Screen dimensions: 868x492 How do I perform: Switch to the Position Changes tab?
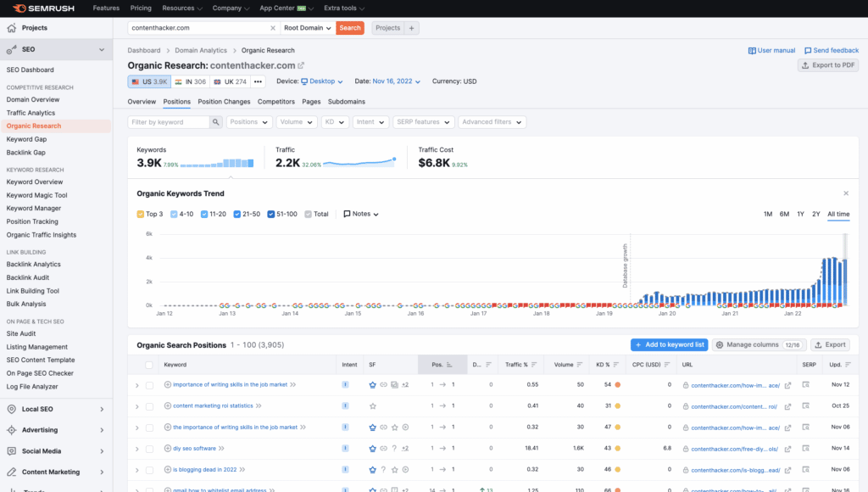(x=224, y=102)
